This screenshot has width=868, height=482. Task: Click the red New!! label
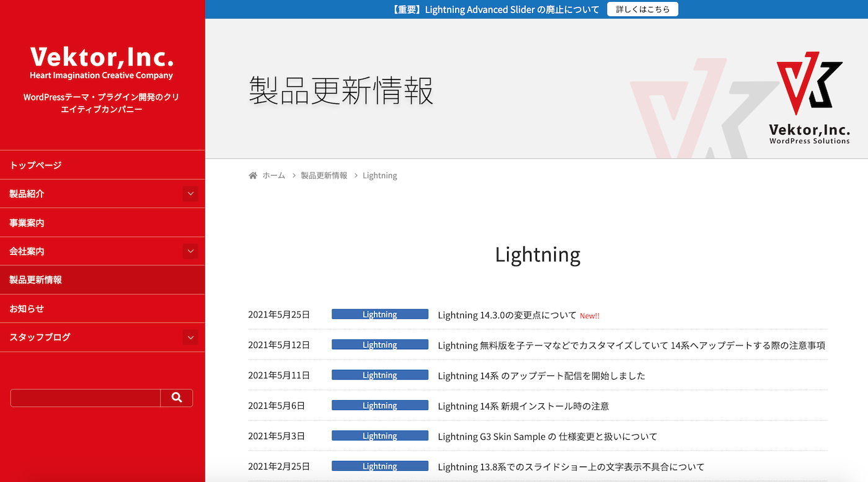tap(590, 316)
